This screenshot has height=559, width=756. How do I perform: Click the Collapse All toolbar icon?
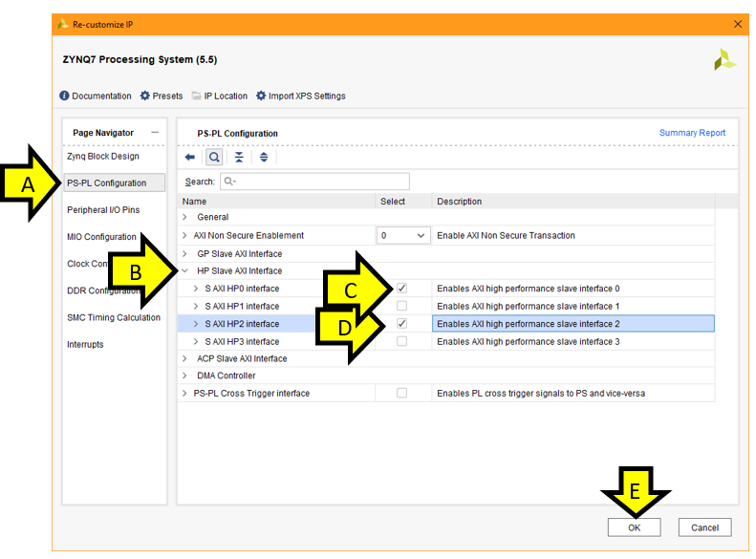tap(239, 157)
